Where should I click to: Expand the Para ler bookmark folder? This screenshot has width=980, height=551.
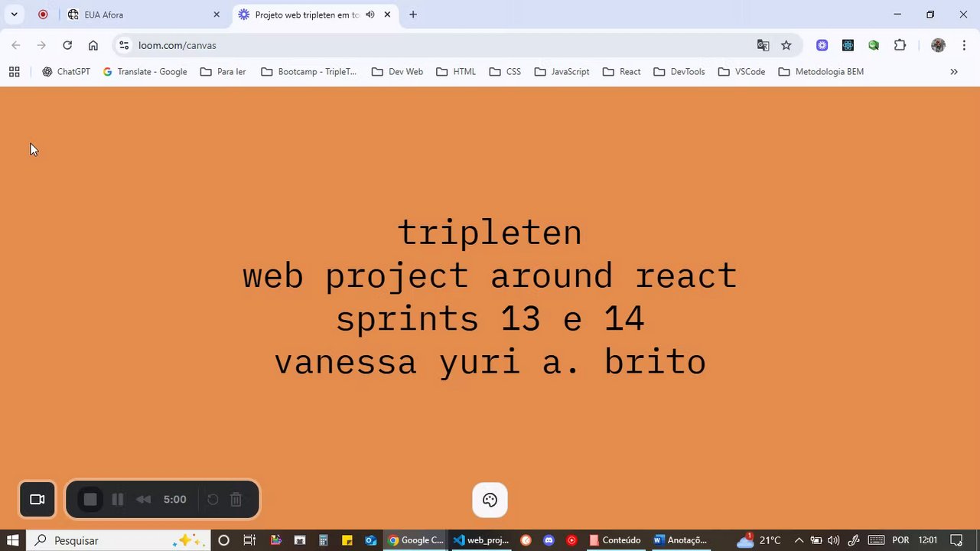(x=223, y=72)
